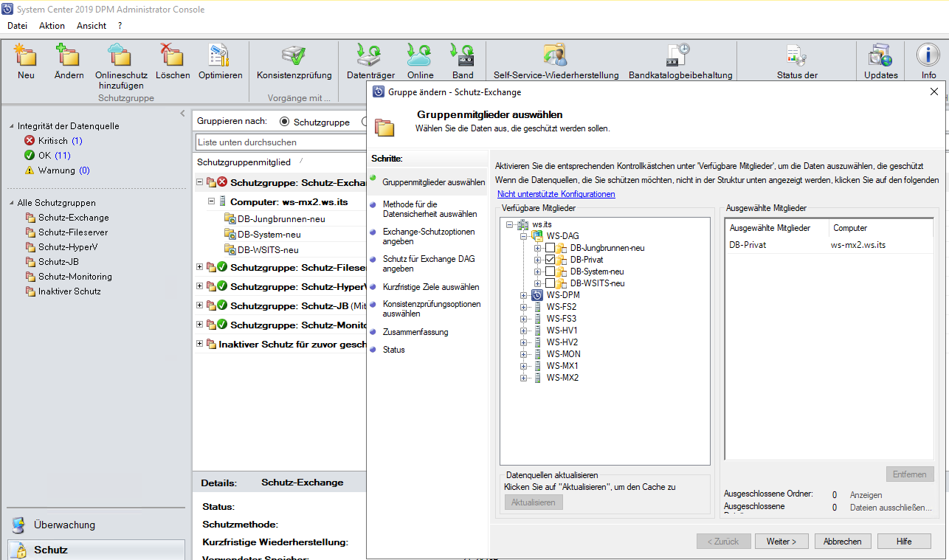Click the Updates toolbar icon
This screenshot has height=560, width=949.
coord(880,55)
